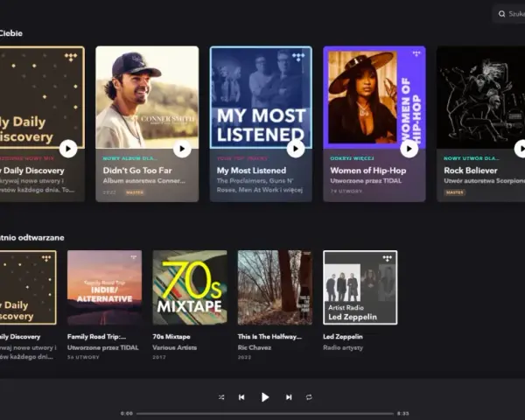Screen dimensions: 525x420
Task: Click the 'Odkryj więcej' label
Action: [352, 158]
